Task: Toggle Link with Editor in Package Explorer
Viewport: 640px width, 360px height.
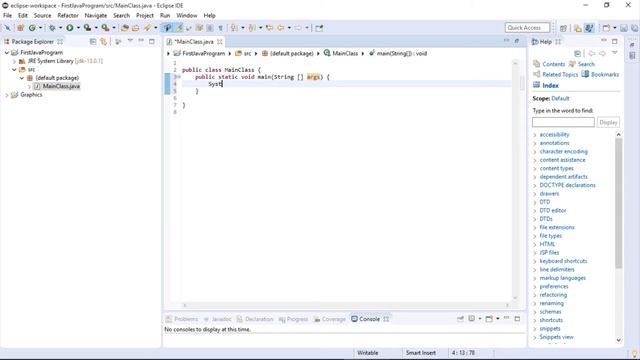Action: (x=104, y=42)
